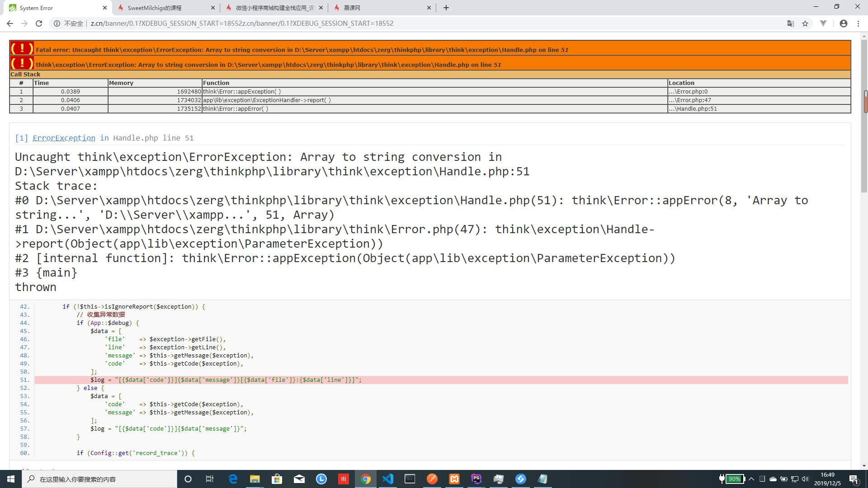Viewport: 868px width, 488px height.
Task: Open the notepad app on the taskbar
Action: click(x=543, y=479)
